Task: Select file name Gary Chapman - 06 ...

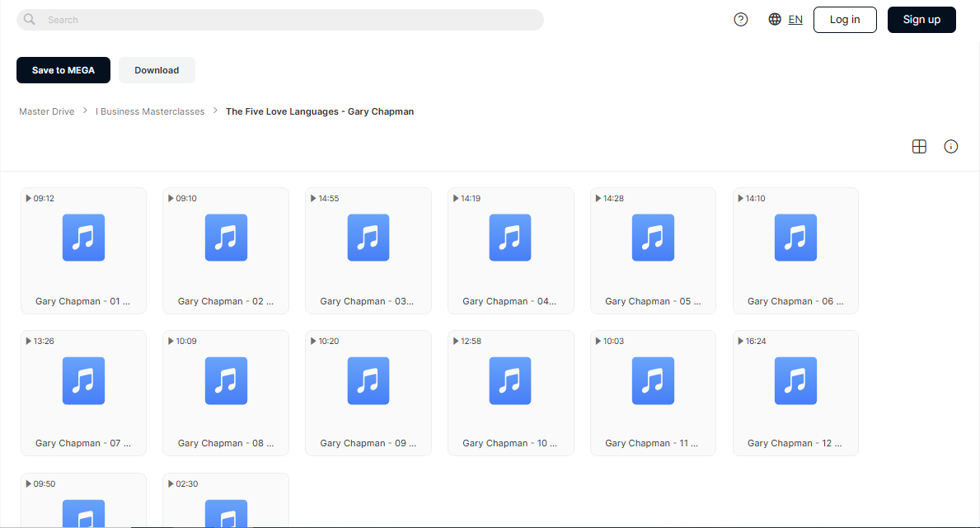Action: click(795, 301)
